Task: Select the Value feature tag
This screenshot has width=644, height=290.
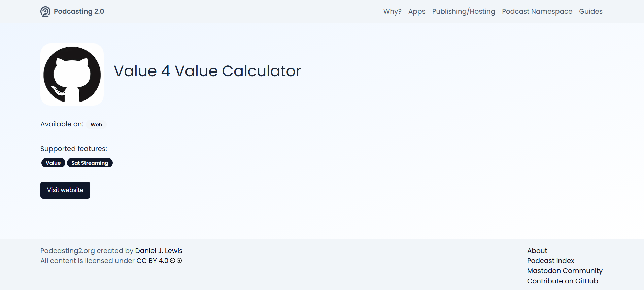Action: point(53,163)
